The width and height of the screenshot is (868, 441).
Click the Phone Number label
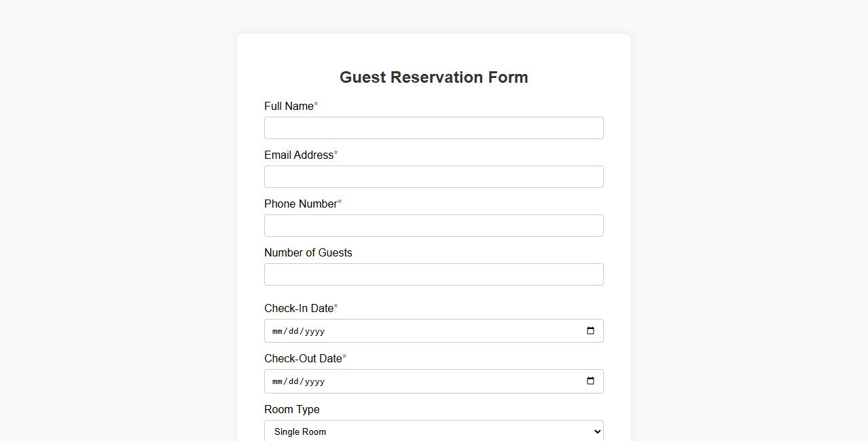click(x=300, y=204)
